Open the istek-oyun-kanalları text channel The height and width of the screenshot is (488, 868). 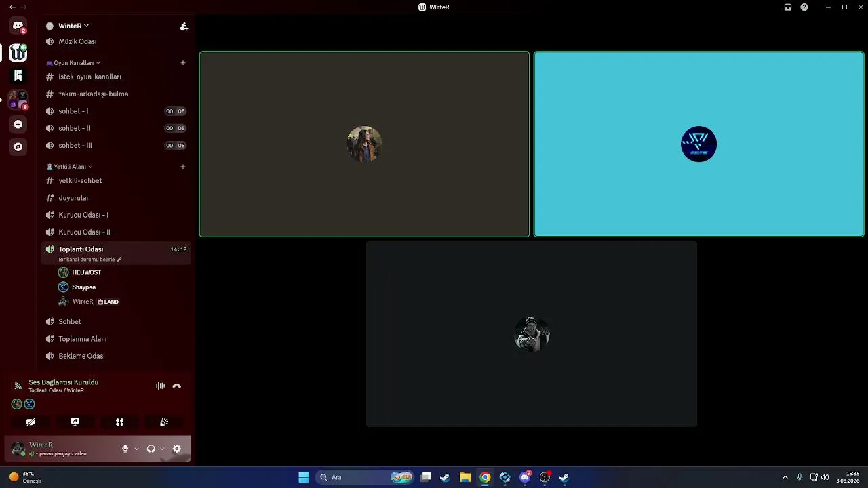click(x=115, y=77)
